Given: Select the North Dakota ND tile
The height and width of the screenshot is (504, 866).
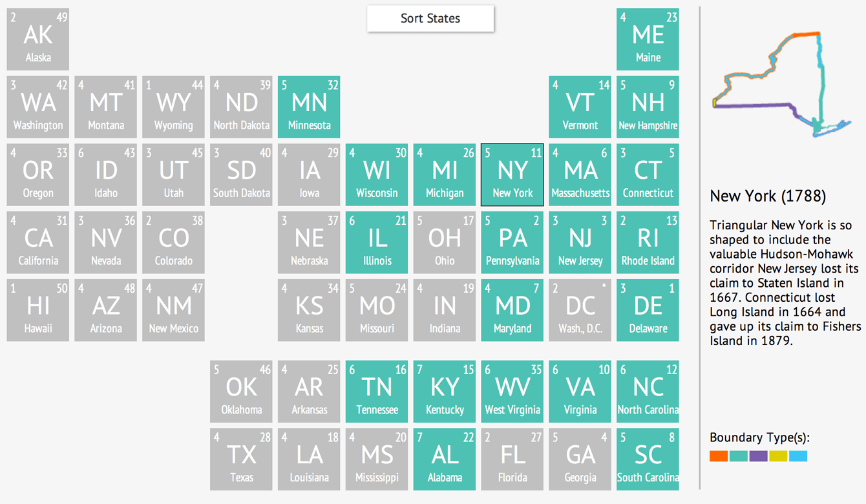Looking at the screenshot, I should [x=241, y=107].
